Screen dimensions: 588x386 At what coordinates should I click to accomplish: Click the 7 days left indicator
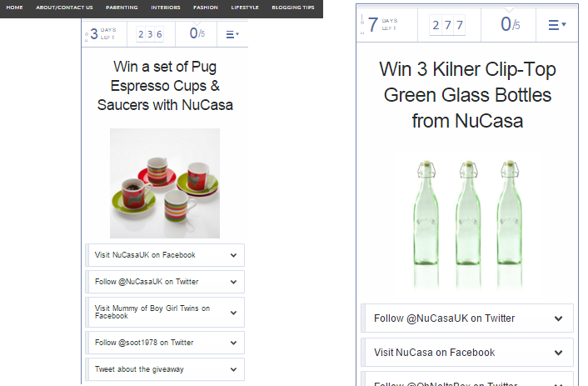click(382, 25)
